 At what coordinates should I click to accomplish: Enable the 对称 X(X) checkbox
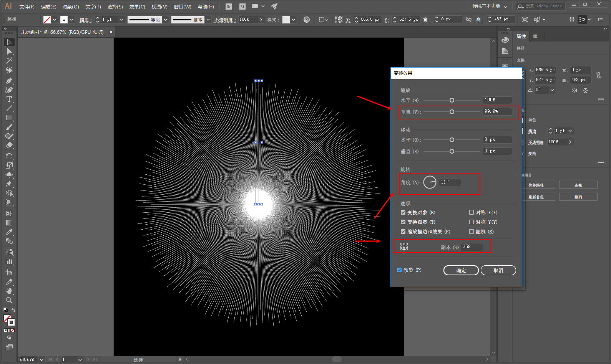point(472,212)
